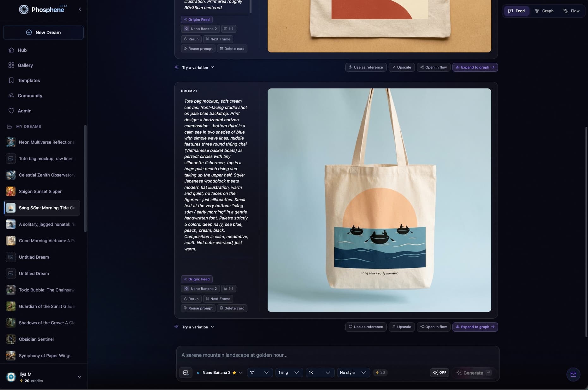
Task: Delete the upper card
Action: tap(232, 49)
